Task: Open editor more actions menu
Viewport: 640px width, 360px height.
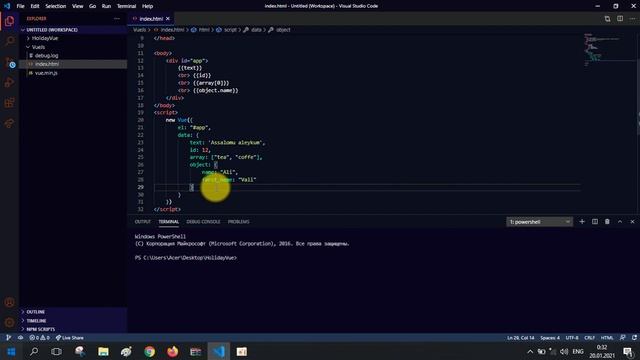Action: (633, 18)
